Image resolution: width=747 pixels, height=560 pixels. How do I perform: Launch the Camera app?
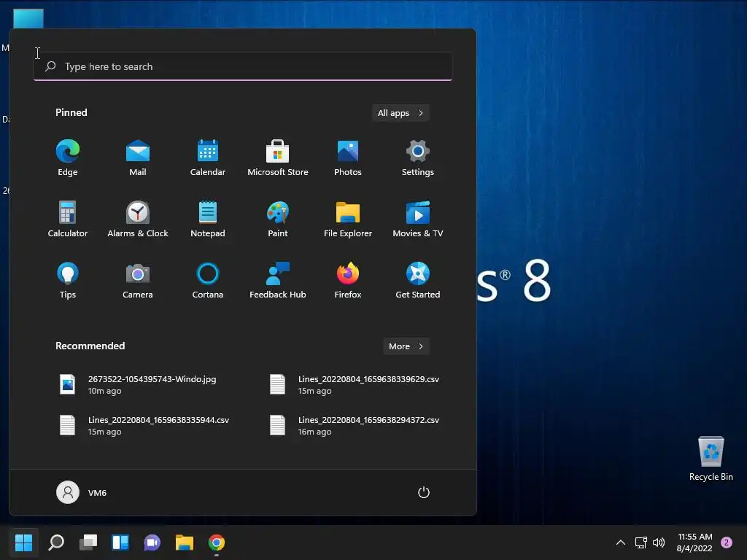[x=138, y=281]
